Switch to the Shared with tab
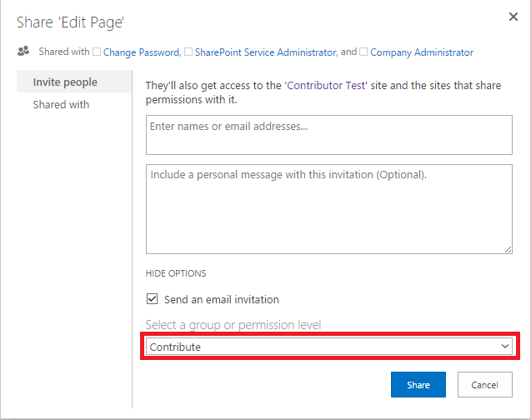 click(x=61, y=104)
